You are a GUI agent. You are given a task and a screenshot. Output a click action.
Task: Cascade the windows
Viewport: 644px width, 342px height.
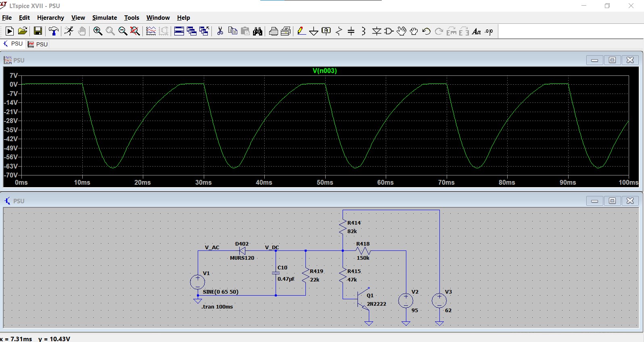[x=192, y=31]
